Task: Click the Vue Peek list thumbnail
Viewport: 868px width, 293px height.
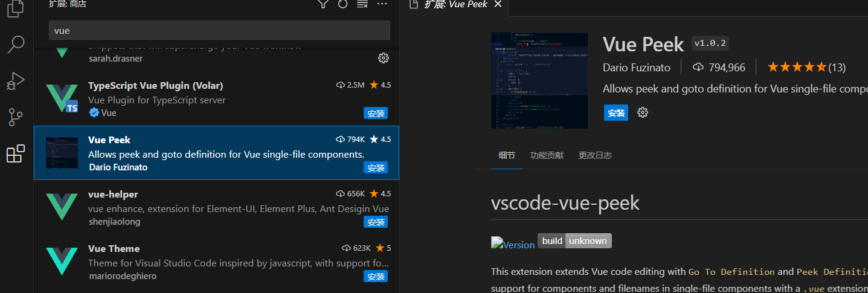Action: (62, 153)
